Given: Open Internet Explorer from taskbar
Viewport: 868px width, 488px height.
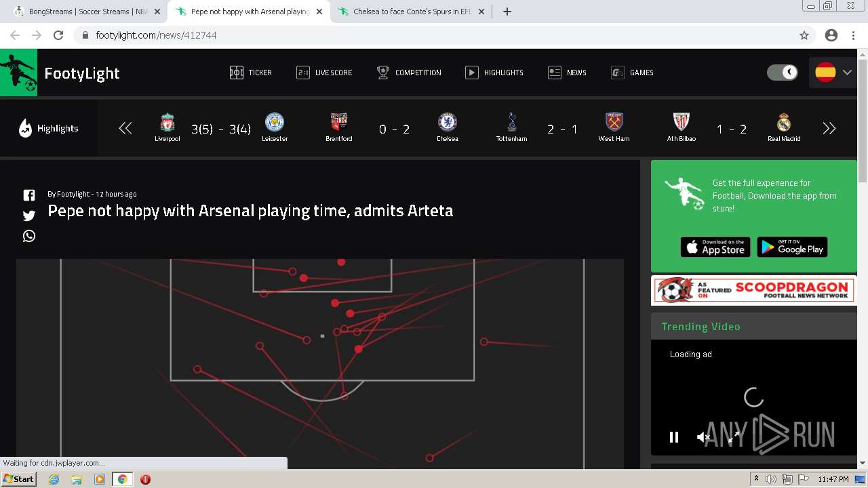Looking at the screenshot, I should 54,479.
